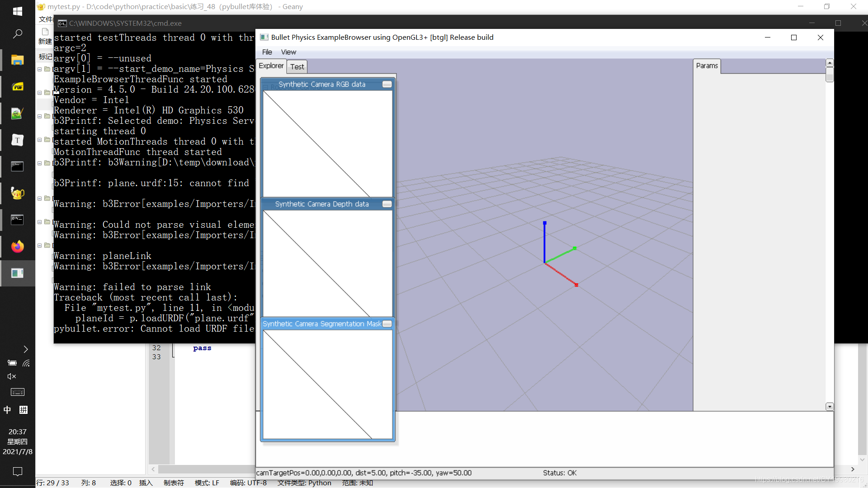Click the Geany New file button
This screenshot has height=488, width=868.
click(x=45, y=35)
